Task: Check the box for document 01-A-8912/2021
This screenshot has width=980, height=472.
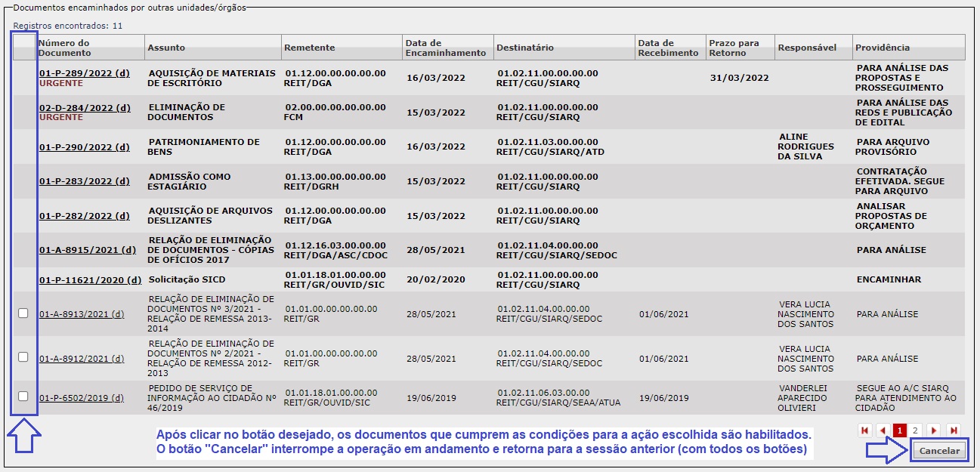Action: pyautogui.click(x=23, y=357)
